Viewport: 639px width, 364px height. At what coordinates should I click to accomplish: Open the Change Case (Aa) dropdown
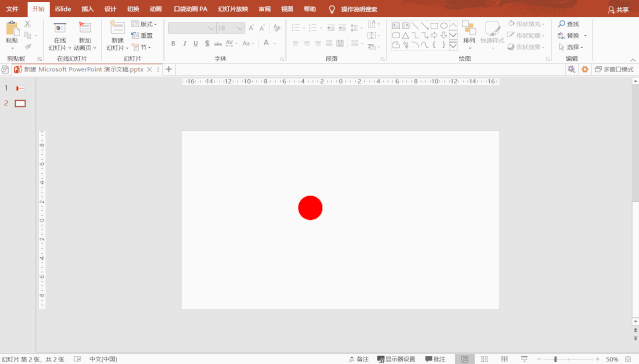point(248,43)
